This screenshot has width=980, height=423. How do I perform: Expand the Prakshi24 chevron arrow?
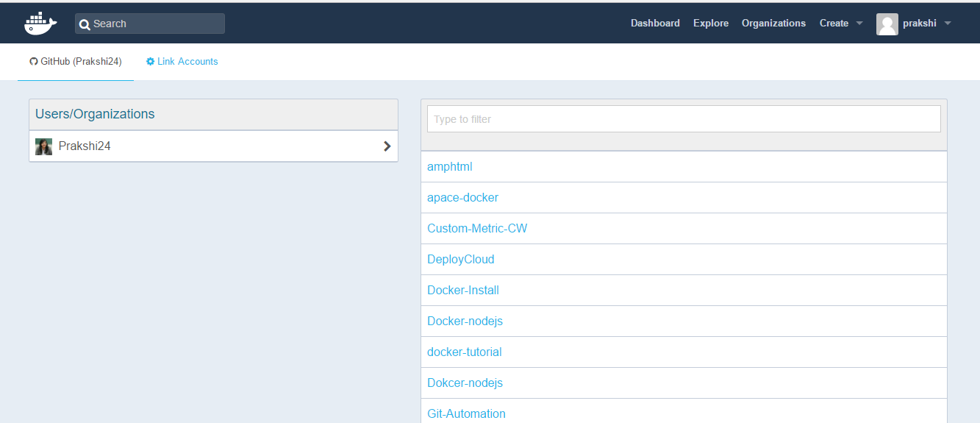click(x=387, y=146)
